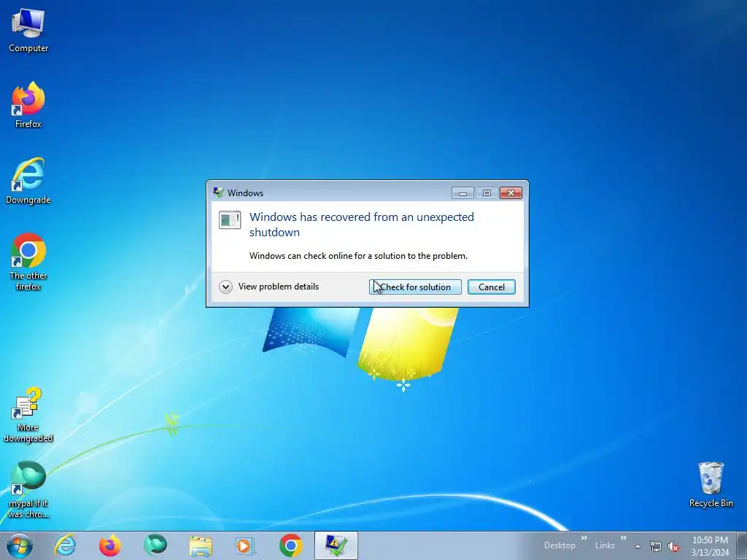747x560 pixels.
Task: Click the Desktop toolbar label
Action: point(560,545)
